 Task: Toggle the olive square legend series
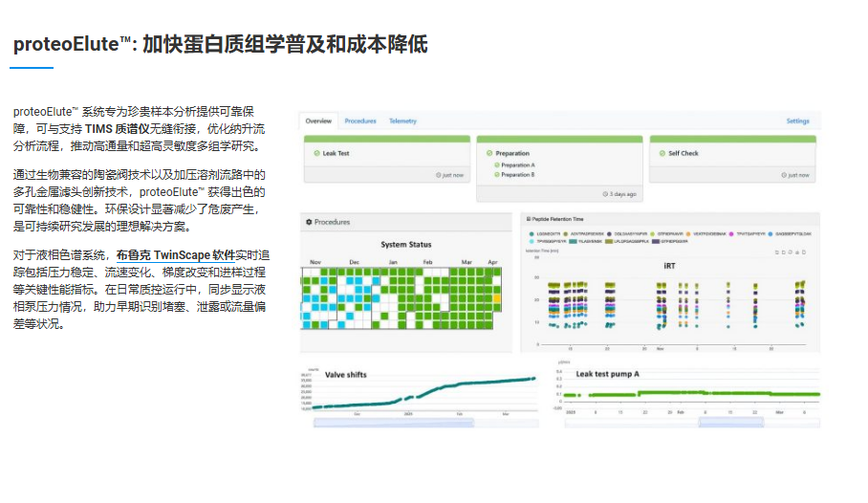coord(610,241)
